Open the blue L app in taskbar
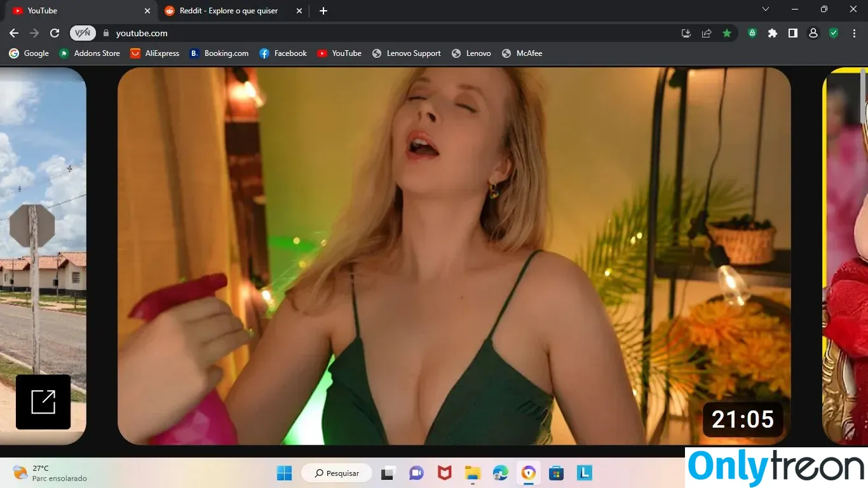The image size is (868, 488). (x=585, y=473)
